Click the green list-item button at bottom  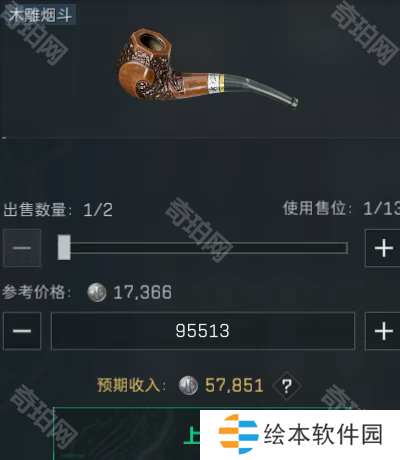point(127,433)
